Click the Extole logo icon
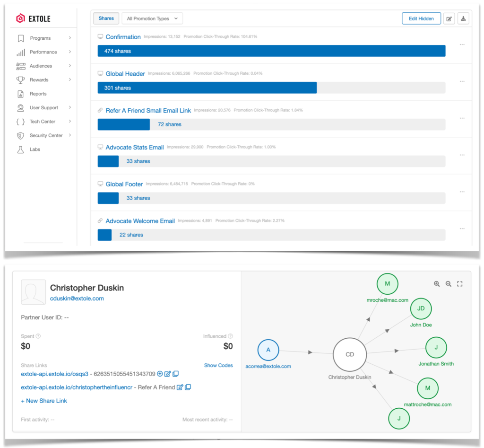484x448 pixels. pyautogui.click(x=20, y=18)
